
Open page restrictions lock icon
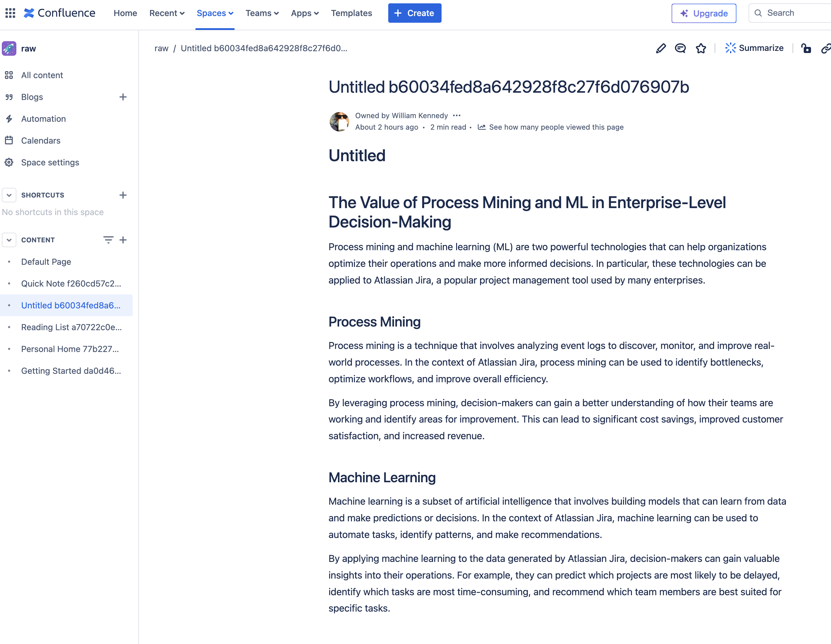tap(806, 48)
